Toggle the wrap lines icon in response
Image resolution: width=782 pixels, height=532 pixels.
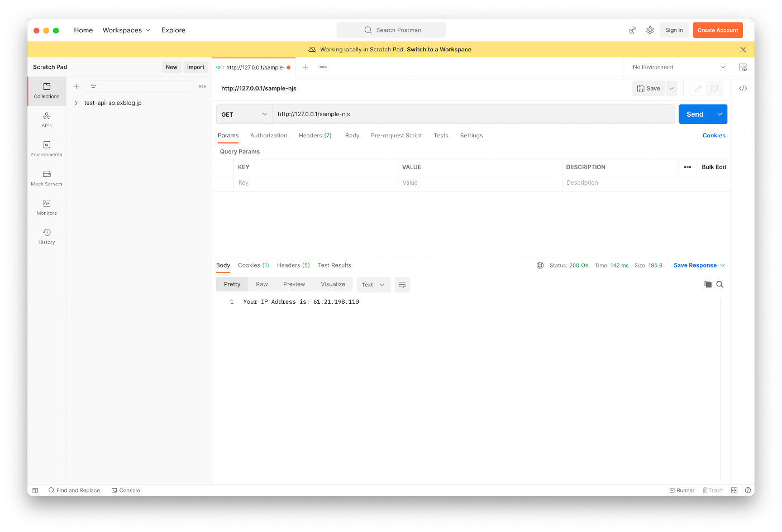(402, 285)
